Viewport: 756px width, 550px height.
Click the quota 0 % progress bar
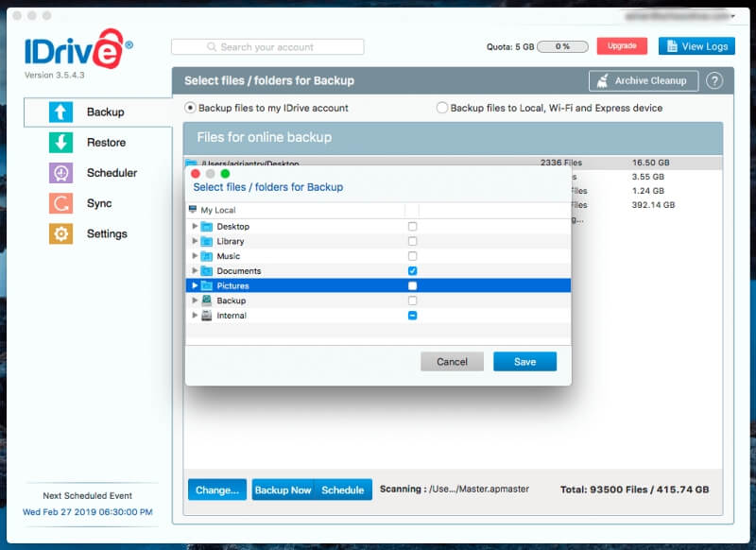coord(562,46)
